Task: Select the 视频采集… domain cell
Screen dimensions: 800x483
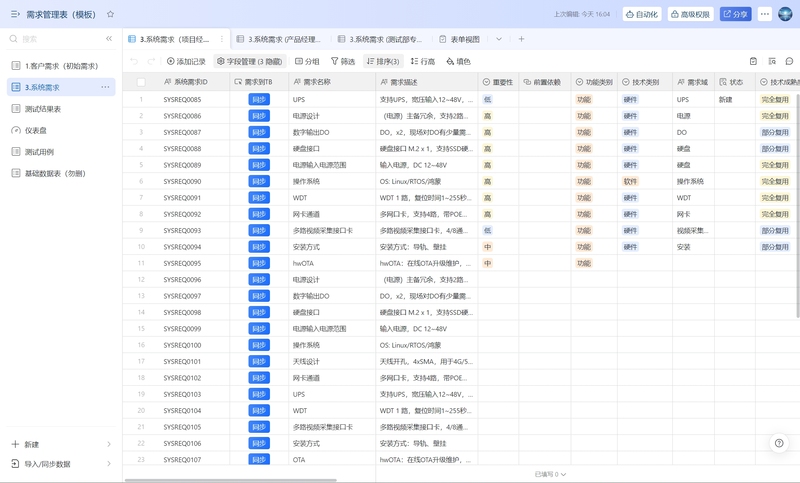Action: pyautogui.click(x=693, y=231)
